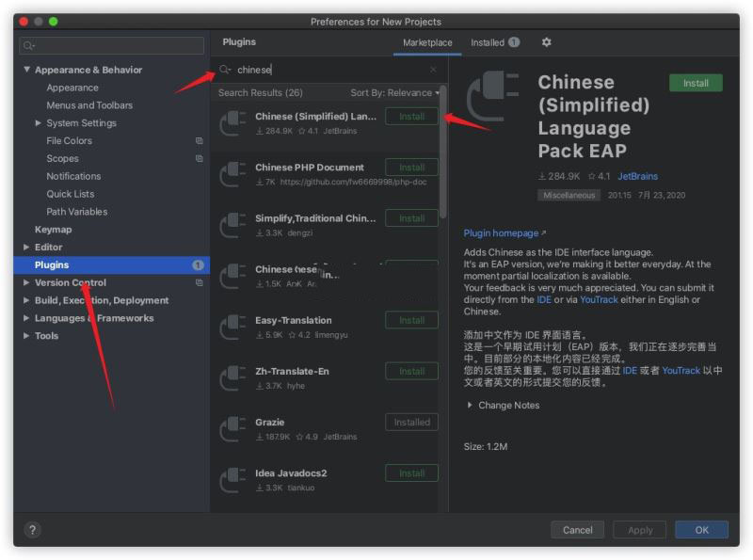The width and height of the screenshot is (753, 560).
Task: Click the Miscellaneous category tag
Action: 569,195
